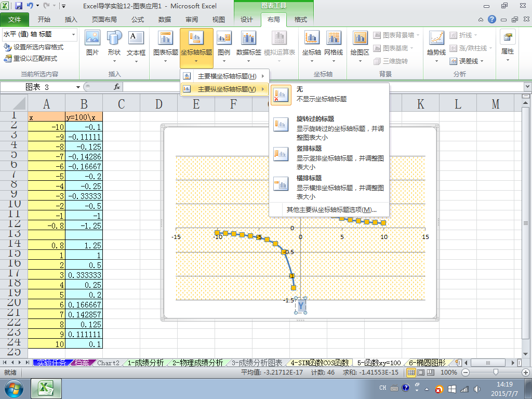Viewport: 532px width, 399px height.
Task: Choose Horizontal Title (横排标题) option
Action: coord(329,187)
